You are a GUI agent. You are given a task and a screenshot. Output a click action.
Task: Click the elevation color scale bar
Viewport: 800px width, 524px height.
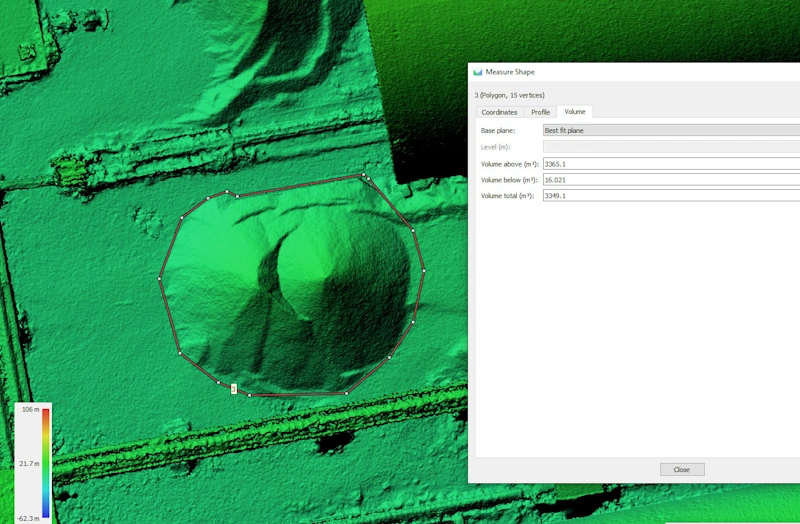click(45, 463)
